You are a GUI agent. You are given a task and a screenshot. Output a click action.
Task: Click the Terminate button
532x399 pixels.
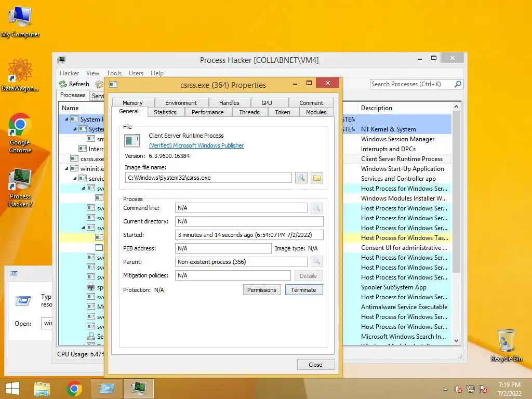pos(303,290)
